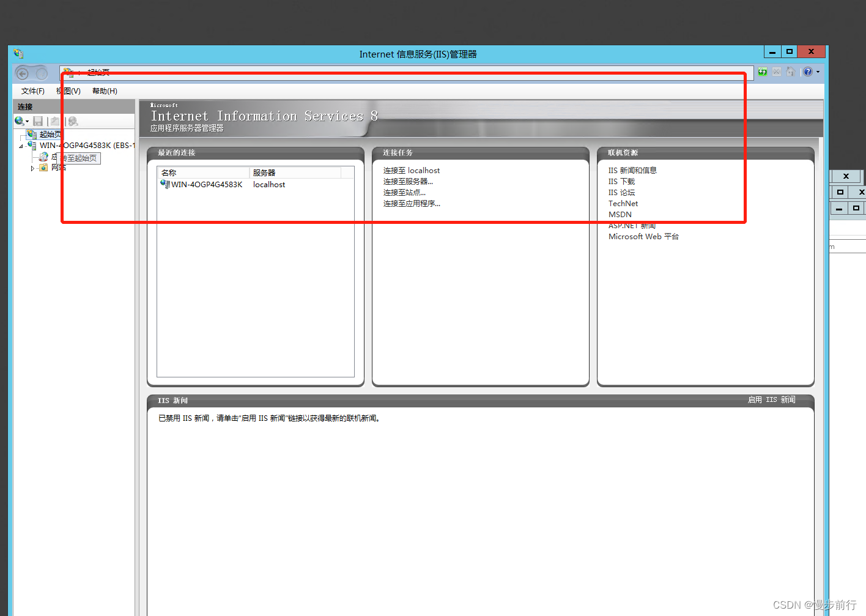The image size is (866, 616).
Task: Click the save connections floppy disk icon
Action: coord(38,121)
